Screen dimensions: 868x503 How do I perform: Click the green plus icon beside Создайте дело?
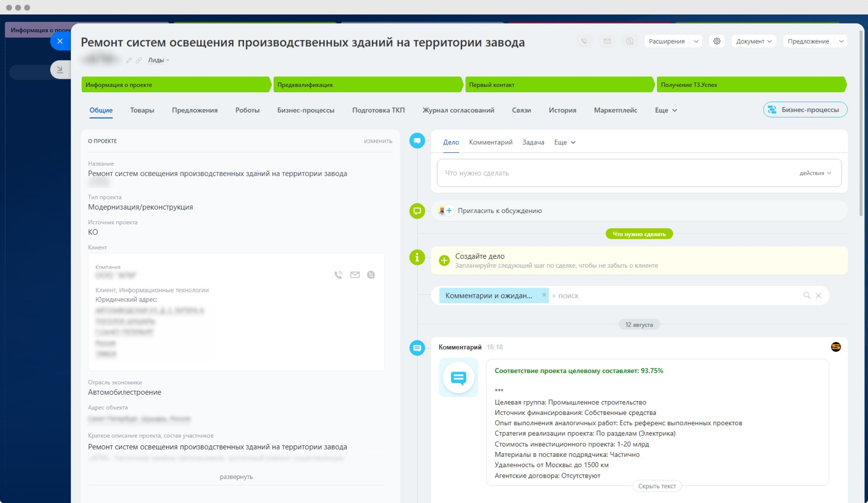[444, 261]
